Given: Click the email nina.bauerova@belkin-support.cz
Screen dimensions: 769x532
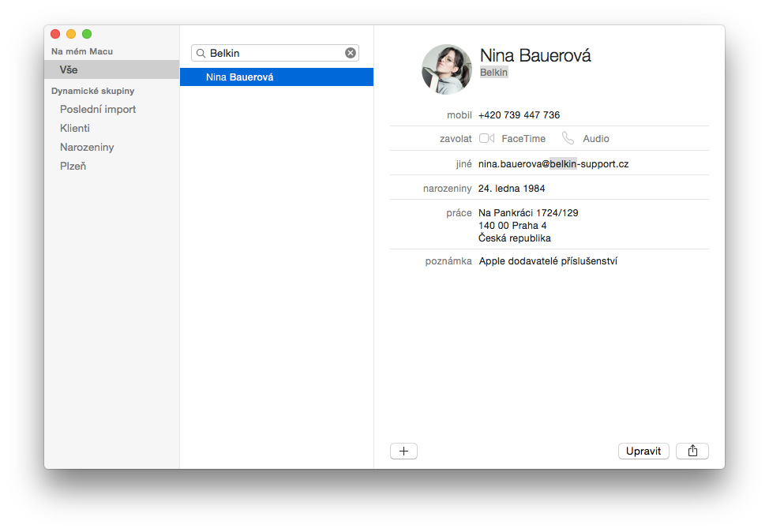Looking at the screenshot, I should [x=553, y=163].
